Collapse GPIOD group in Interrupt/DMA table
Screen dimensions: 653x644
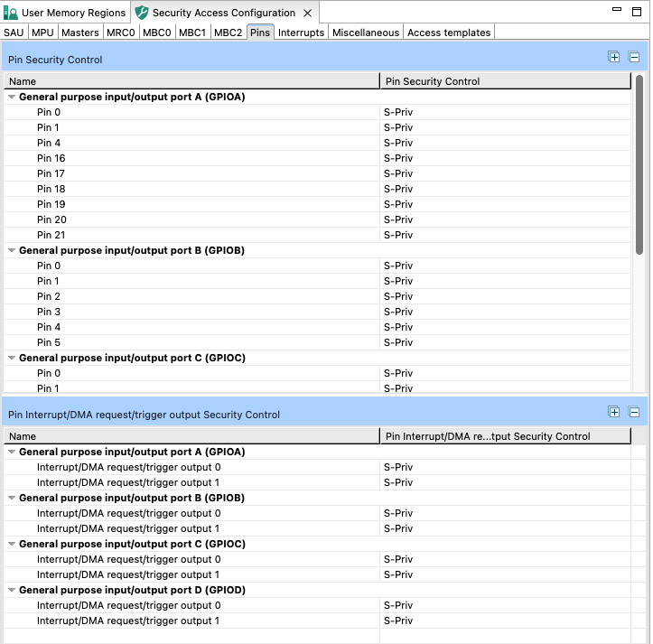pos(12,590)
